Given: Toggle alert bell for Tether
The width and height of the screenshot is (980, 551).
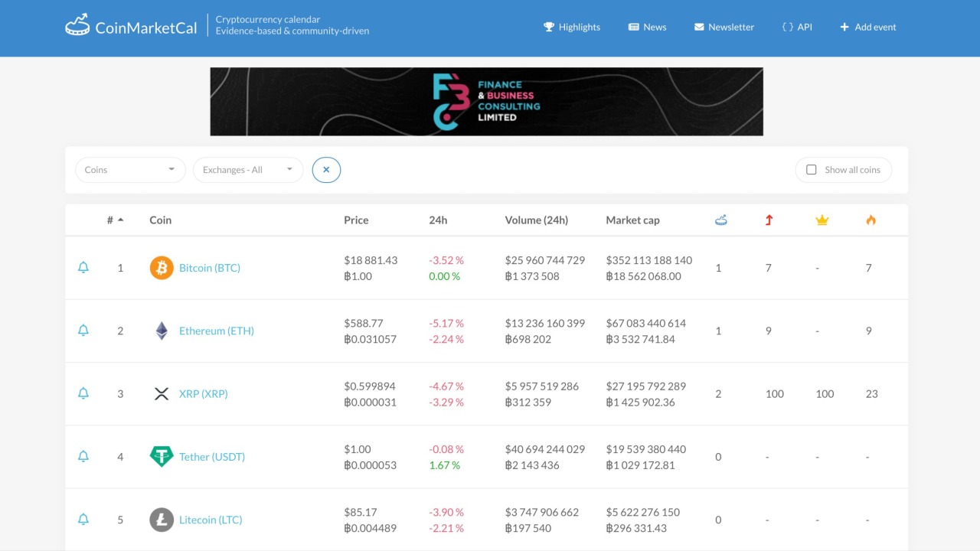Looking at the screenshot, I should (83, 457).
